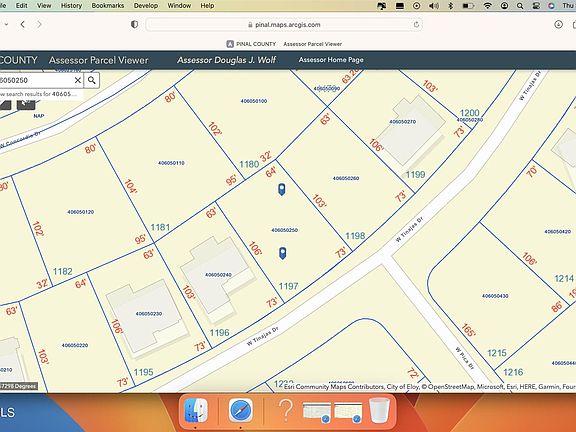Click the 165' dimension label

pyautogui.click(x=469, y=330)
